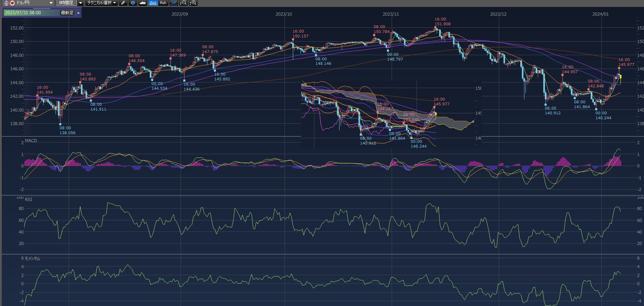Click the drag handle above date panel

coord(42,8)
